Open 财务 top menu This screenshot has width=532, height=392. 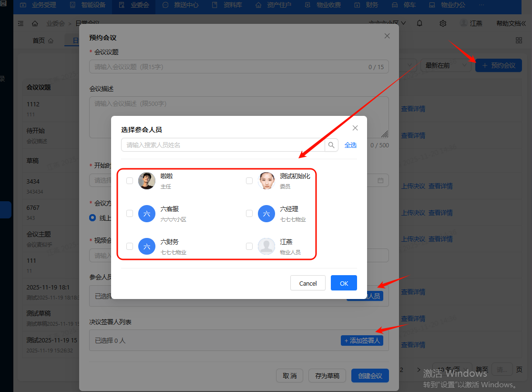(x=366, y=5)
